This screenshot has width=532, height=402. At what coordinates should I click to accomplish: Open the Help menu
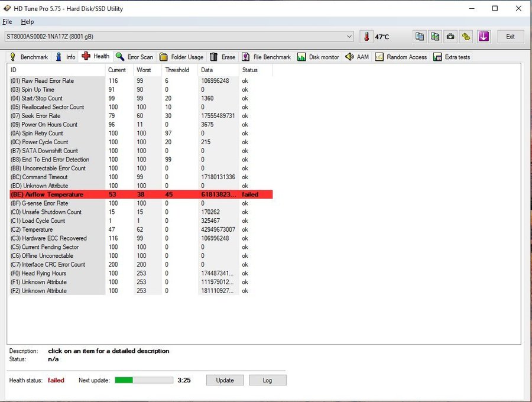(x=27, y=22)
